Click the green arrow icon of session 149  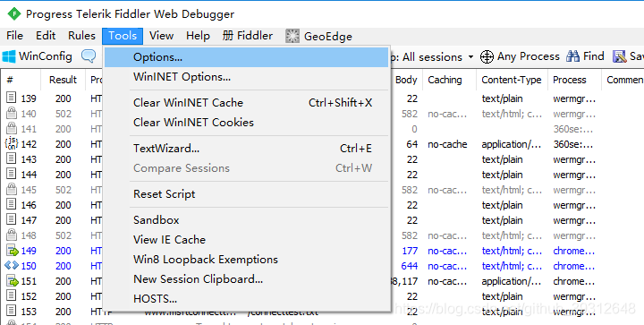(x=13, y=250)
